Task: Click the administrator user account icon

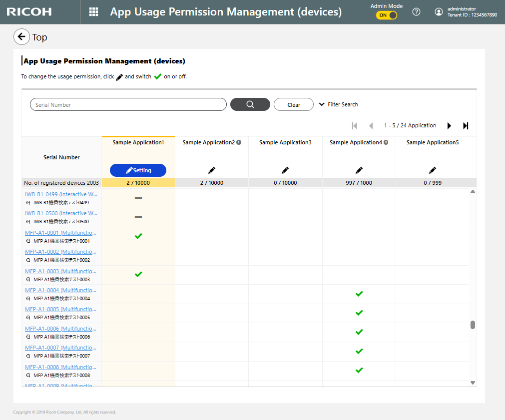Action: pyautogui.click(x=439, y=12)
